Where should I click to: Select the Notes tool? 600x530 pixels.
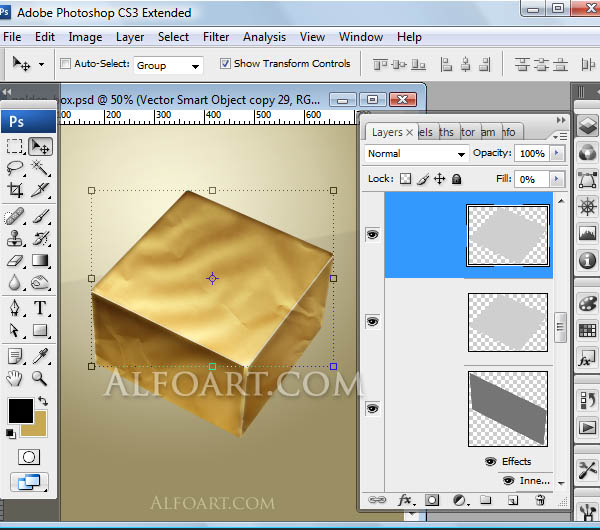[x=15, y=357]
